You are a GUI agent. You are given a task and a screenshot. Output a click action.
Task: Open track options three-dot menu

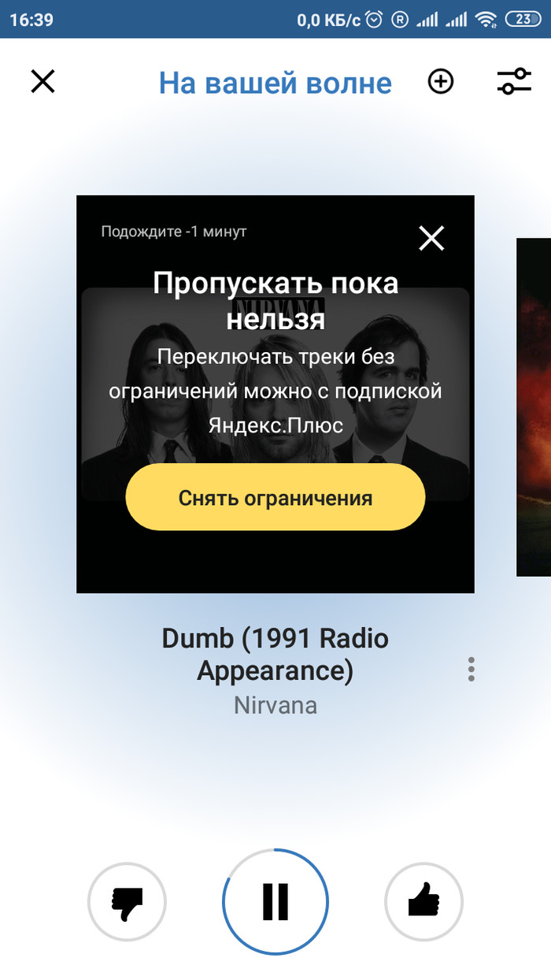(471, 669)
